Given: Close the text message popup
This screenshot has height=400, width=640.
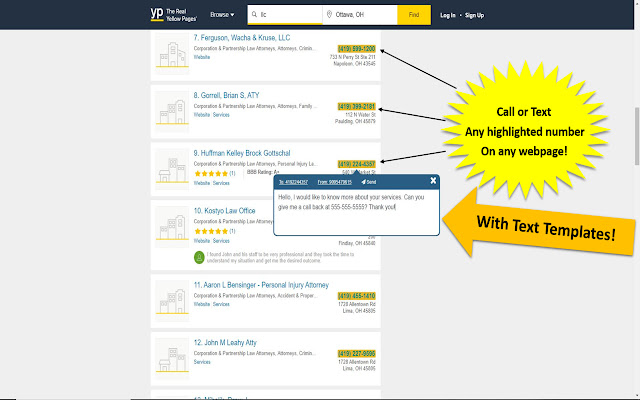Looking at the screenshot, I should 433,181.
